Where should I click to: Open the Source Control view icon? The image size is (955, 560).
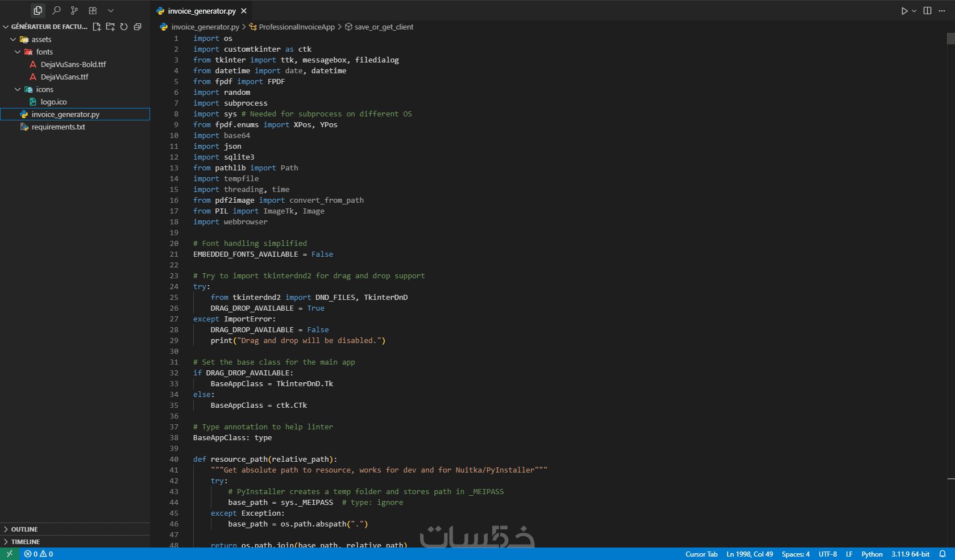[x=74, y=10]
